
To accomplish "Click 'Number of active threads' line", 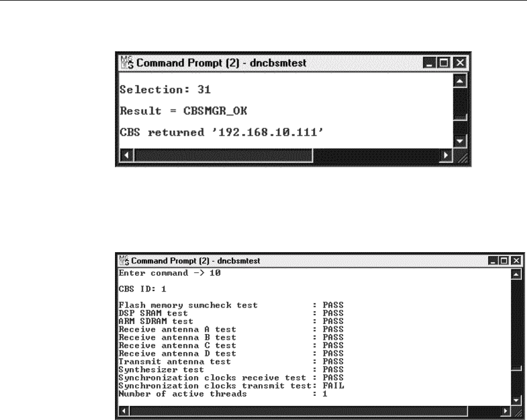I will pos(223,394).
